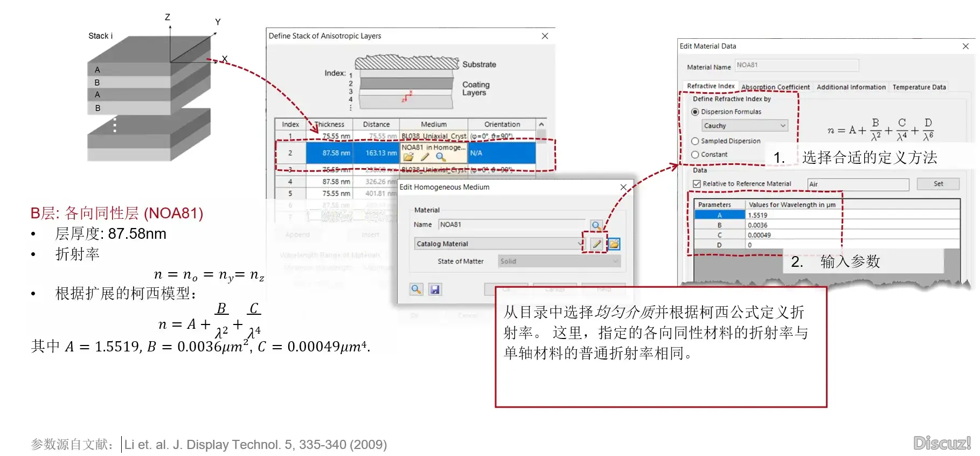Switch to Absorption Coefficient tab
The image size is (980, 456).
tap(775, 87)
